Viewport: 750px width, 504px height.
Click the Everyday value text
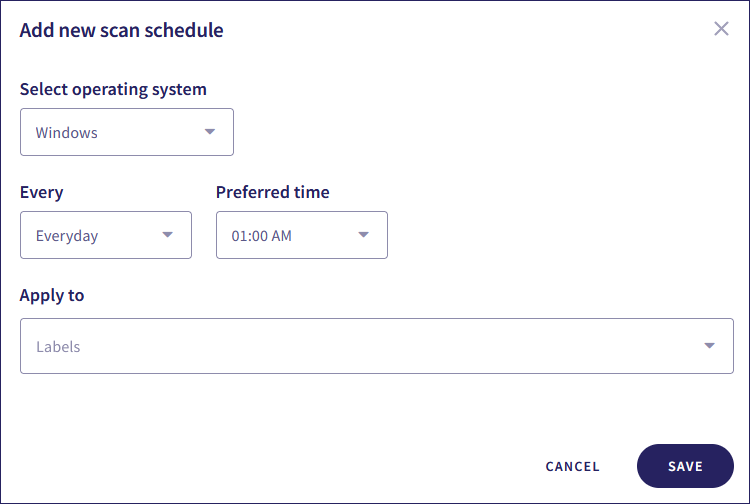67,236
